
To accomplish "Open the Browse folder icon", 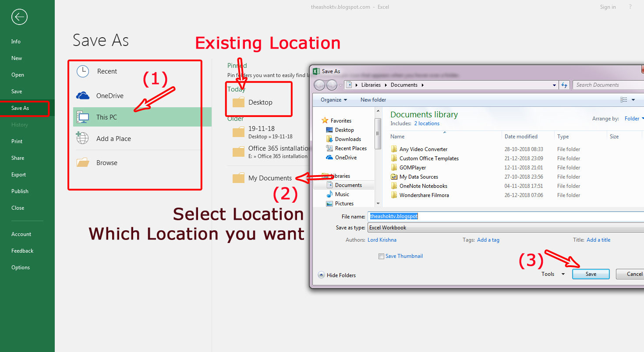I will click(83, 163).
